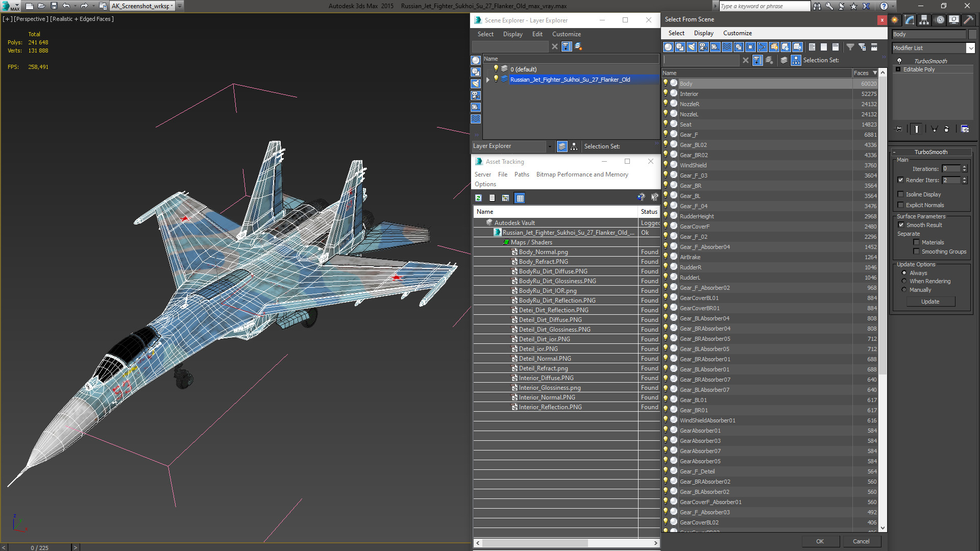Toggle Display Space Warps filter in Select From Scene
The height and width of the screenshot is (551, 980).
coord(727,47)
